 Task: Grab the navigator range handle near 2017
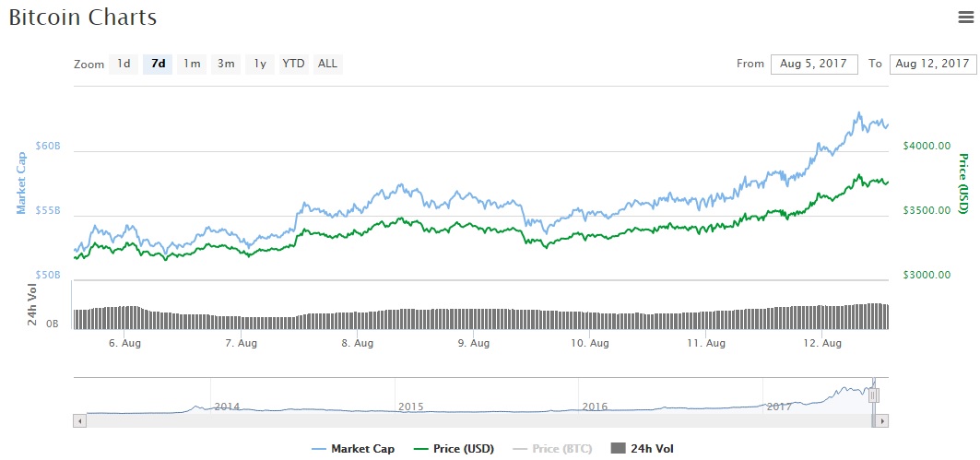click(874, 395)
